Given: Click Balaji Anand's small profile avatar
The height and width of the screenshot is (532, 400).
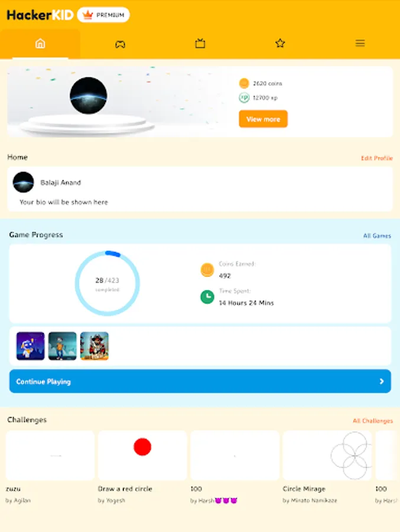Looking at the screenshot, I should (x=24, y=182).
